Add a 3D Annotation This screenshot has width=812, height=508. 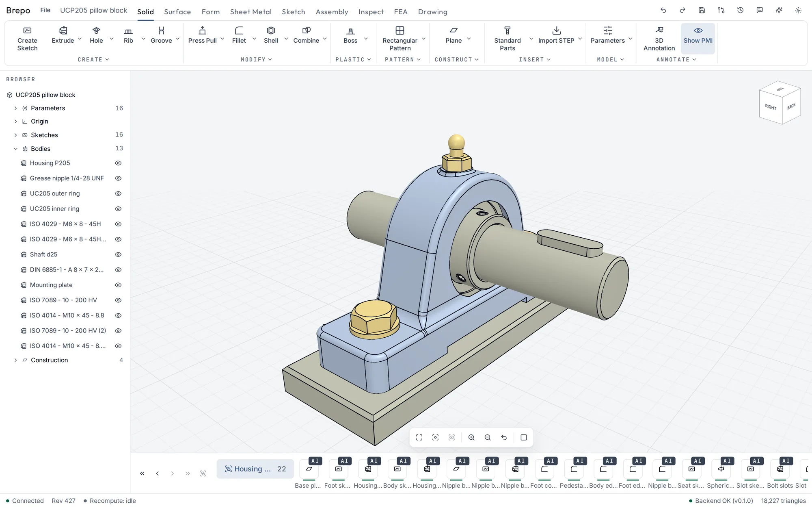click(x=659, y=39)
